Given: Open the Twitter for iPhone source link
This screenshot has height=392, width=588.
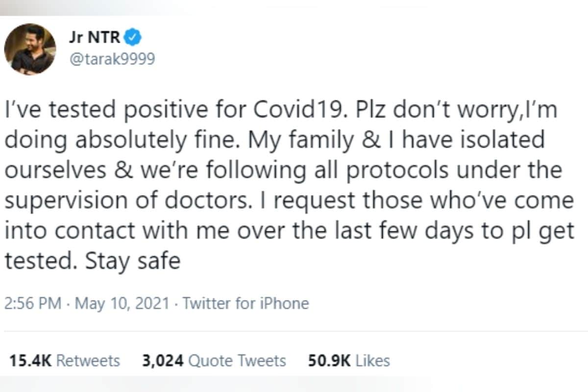Looking at the screenshot, I should pos(246,303).
